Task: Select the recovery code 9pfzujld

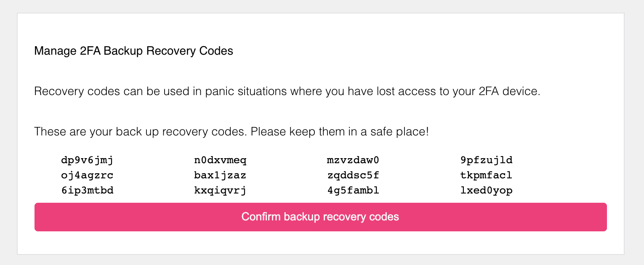Action: tap(486, 160)
